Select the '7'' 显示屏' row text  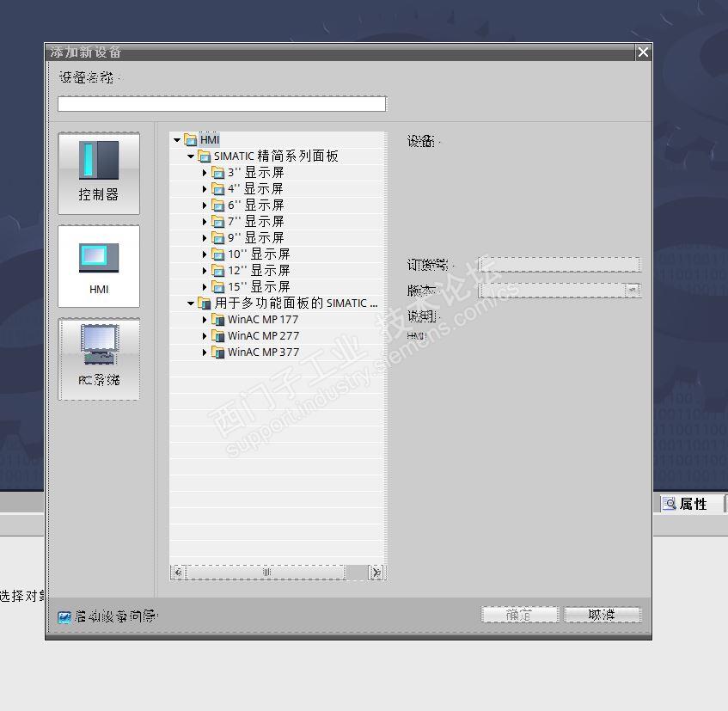pyautogui.click(x=255, y=222)
